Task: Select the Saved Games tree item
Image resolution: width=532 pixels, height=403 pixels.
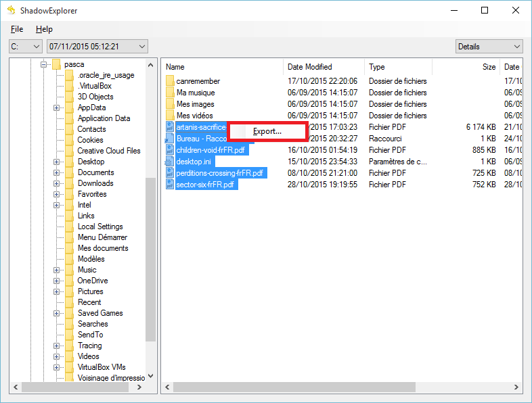Action: [x=100, y=313]
